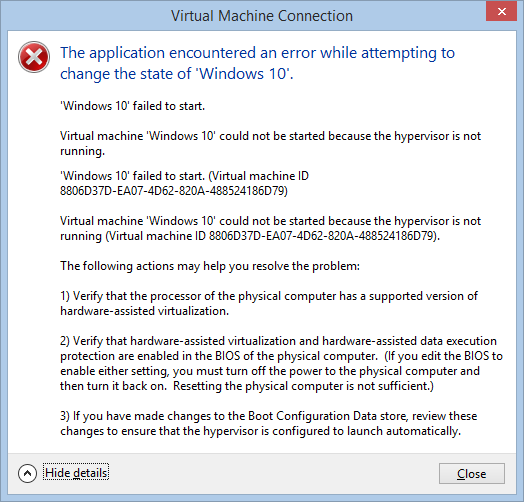Click 'configured to launch automatically' text

click(367, 431)
